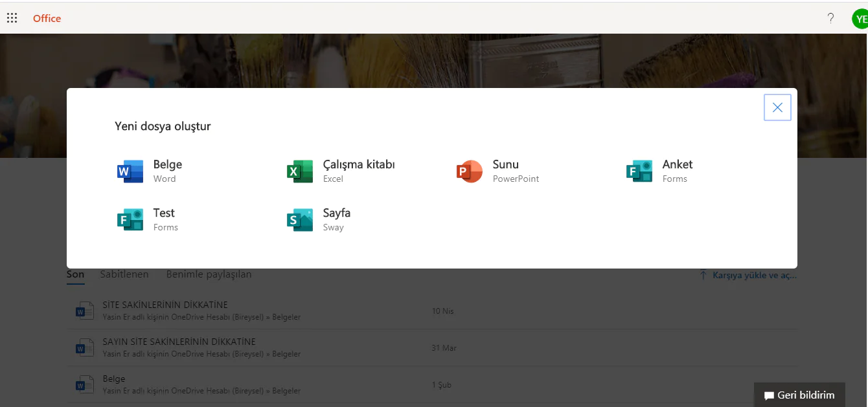Open SAYIN SİTE SAKİNLERİNİN DİKKATİNE document

(432, 347)
